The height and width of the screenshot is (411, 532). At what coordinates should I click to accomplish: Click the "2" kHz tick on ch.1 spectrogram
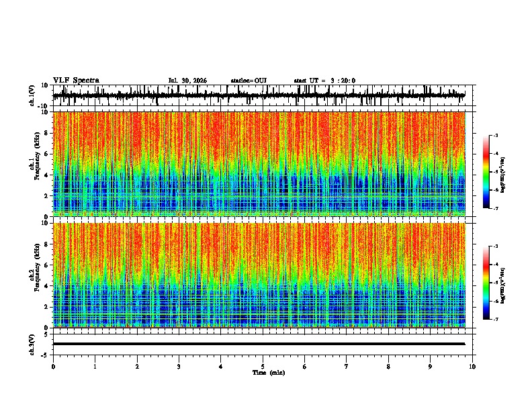[x=46, y=195]
